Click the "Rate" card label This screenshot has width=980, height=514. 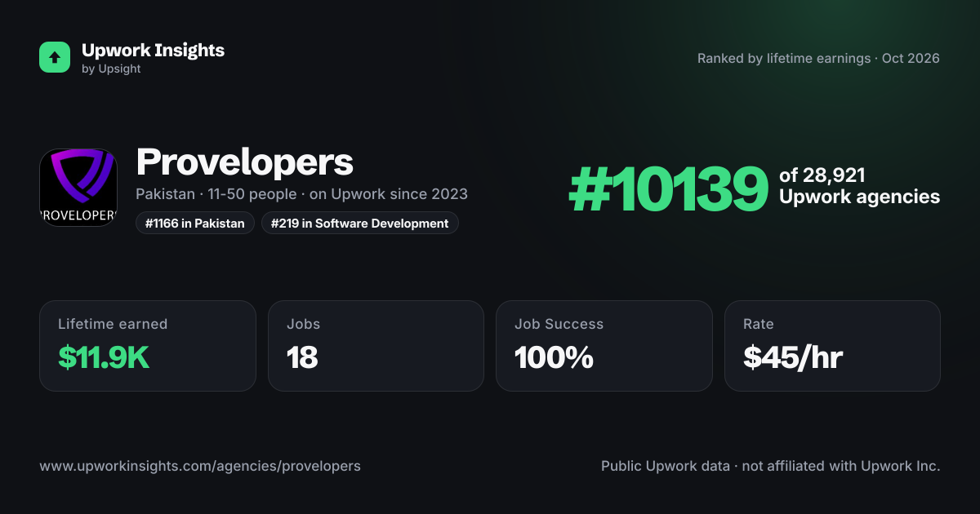[759, 324]
